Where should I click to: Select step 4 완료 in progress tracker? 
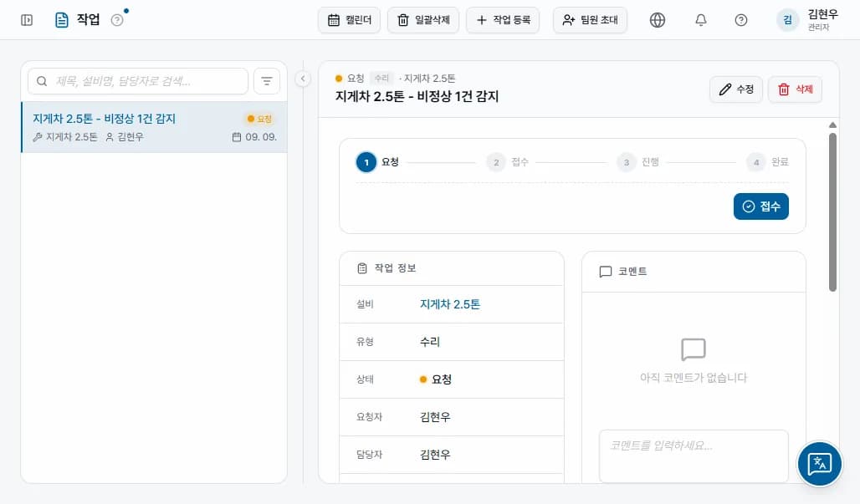point(767,162)
